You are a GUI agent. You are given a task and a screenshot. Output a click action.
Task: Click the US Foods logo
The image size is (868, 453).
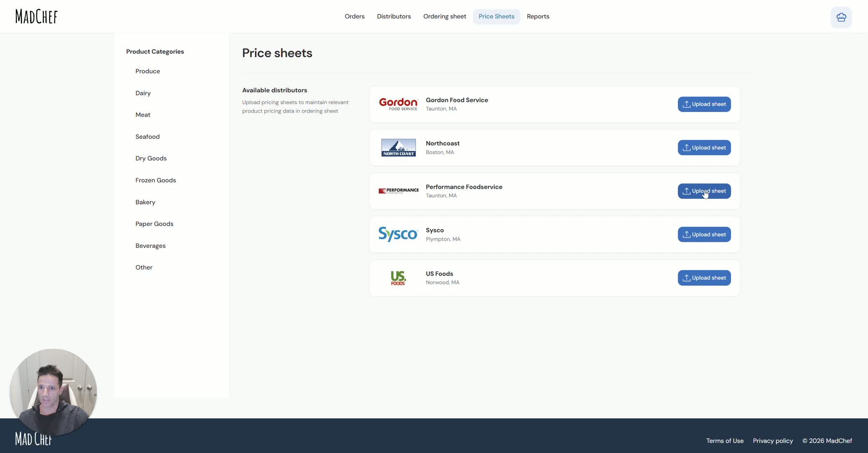click(398, 278)
